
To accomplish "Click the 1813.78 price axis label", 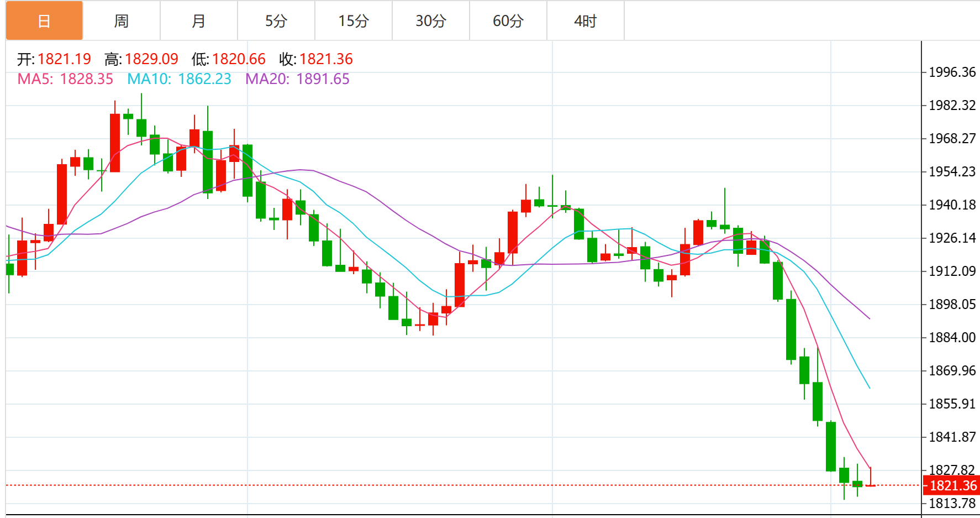I will tap(952, 504).
